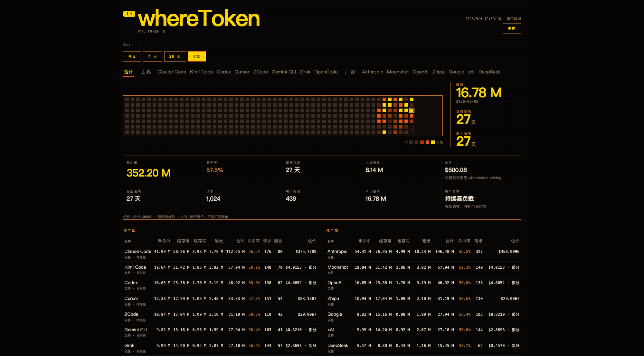Image resolution: width=644 pixels, height=356 pixels.
Task: Click the 持续高负载 user profile label
Action: coord(459,199)
